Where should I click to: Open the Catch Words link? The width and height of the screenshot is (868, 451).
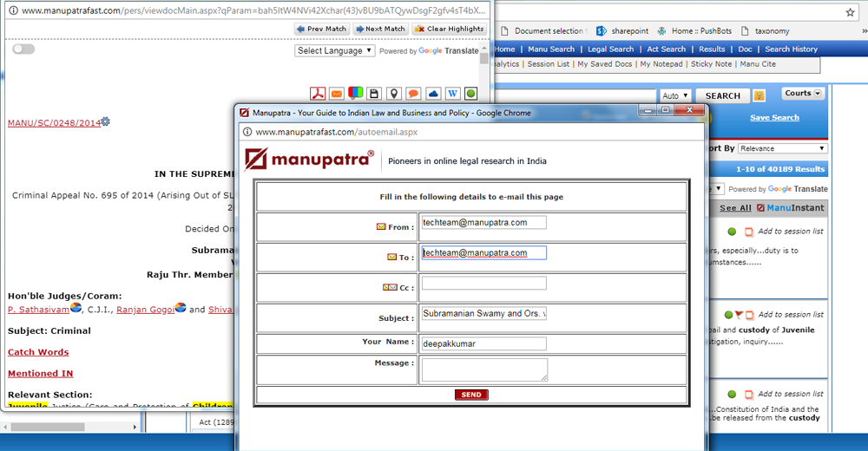(x=38, y=352)
